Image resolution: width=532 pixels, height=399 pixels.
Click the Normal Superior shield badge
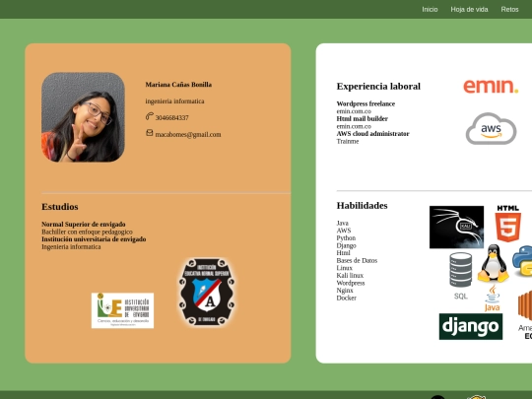click(207, 292)
